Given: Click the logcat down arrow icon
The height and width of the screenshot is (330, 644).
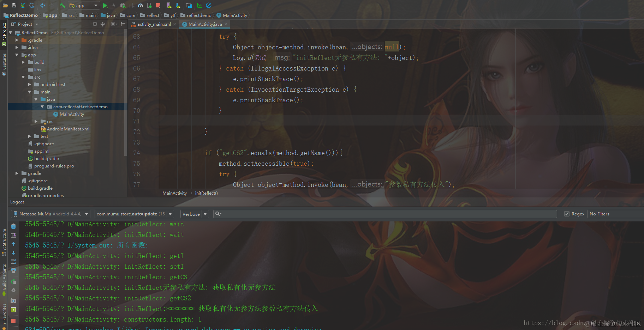Looking at the screenshot, I should 13,253.
